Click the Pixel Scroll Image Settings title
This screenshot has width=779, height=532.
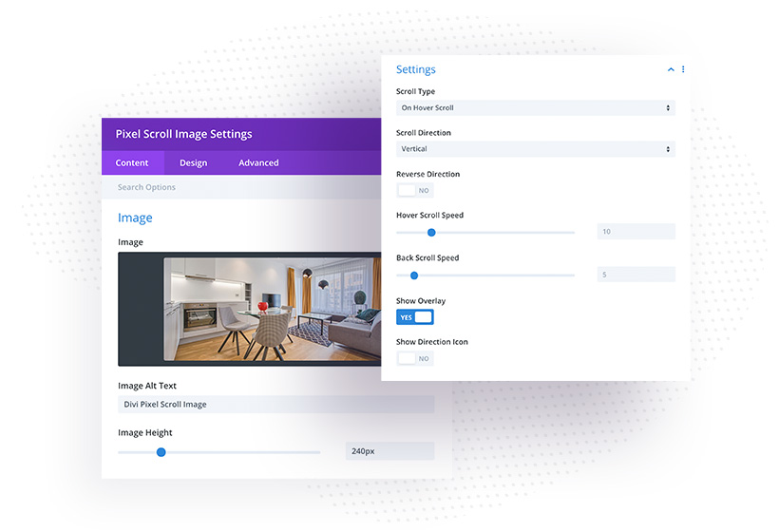(x=183, y=134)
